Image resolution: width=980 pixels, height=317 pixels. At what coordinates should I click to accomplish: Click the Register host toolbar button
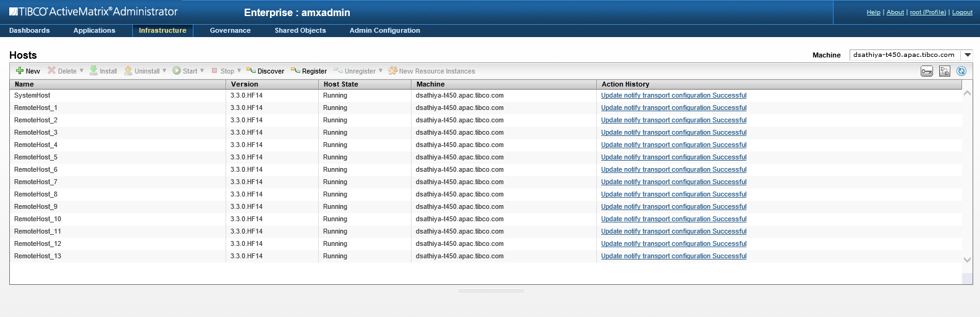(309, 71)
